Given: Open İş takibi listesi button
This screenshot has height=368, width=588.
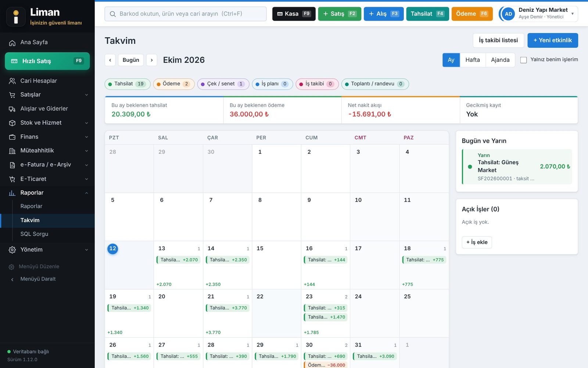Looking at the screenshot, I should pyautogui.click(x=498, y=40).
